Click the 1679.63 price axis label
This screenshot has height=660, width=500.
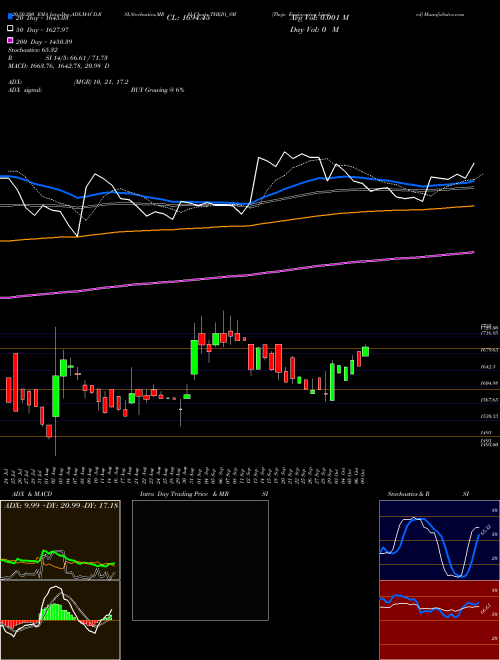(489, 350)
